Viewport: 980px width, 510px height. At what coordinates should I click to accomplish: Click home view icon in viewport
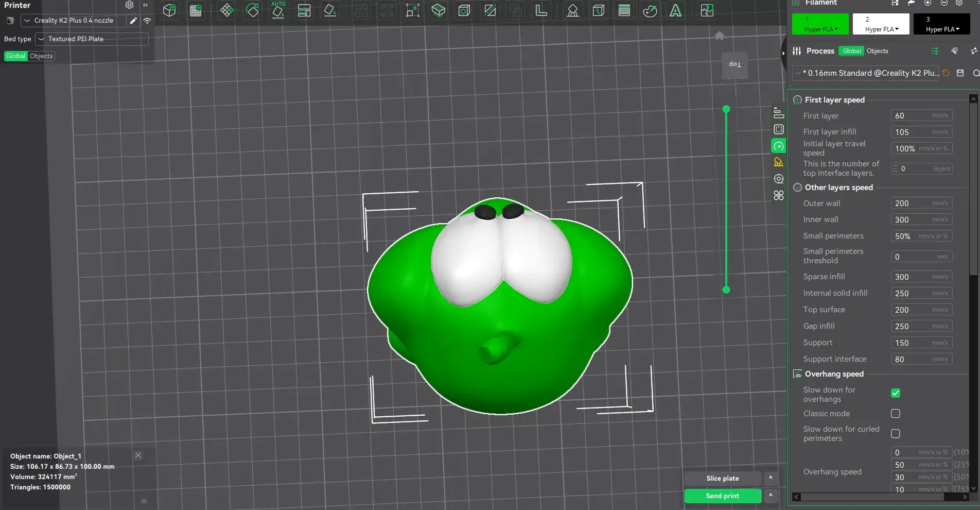[720, 36]
